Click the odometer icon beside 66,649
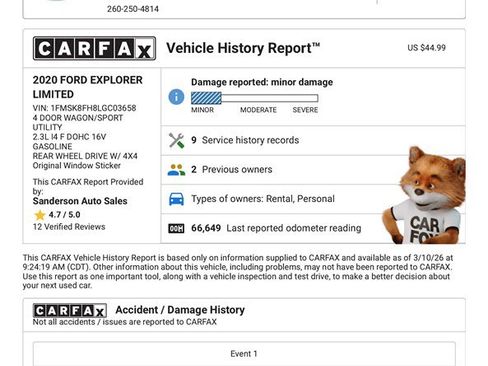Image resolution: width=488 pixels, height=366 pixels. click(x=176, y=228)
